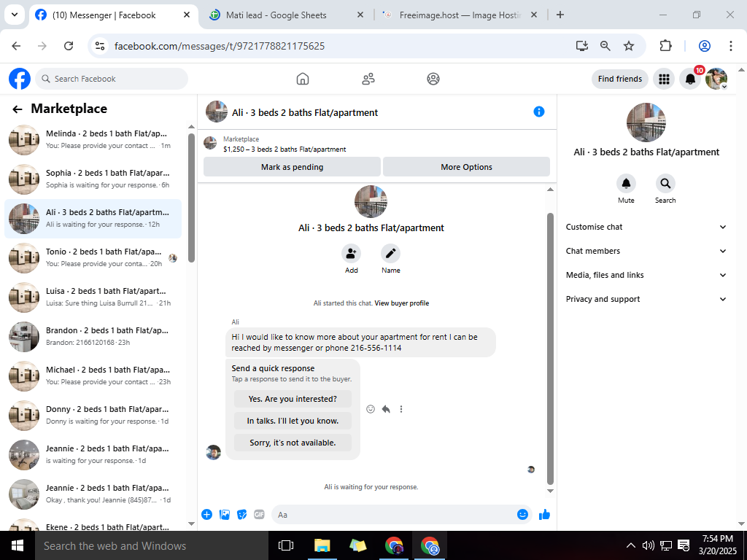The height and width of the screenshot is (560, 747).
Task: Click the browser address bar URL
Action: point(220,46)
